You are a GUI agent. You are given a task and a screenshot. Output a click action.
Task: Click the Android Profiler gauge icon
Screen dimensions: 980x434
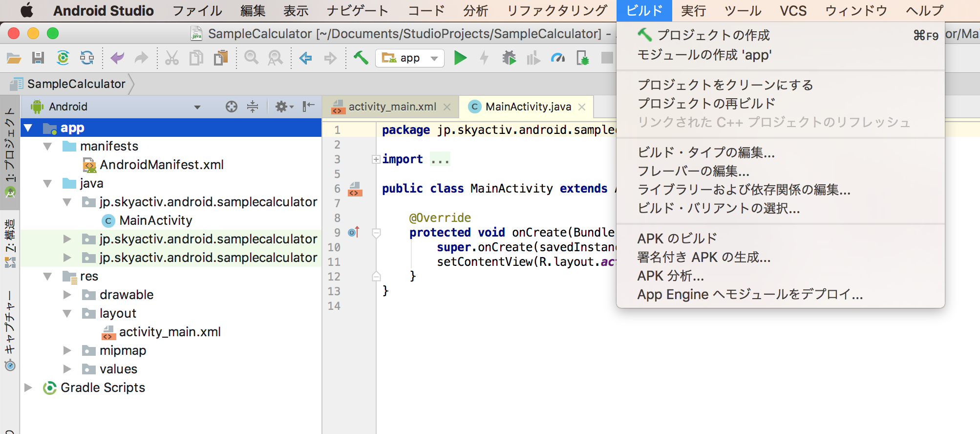click(x=558, y=58)
